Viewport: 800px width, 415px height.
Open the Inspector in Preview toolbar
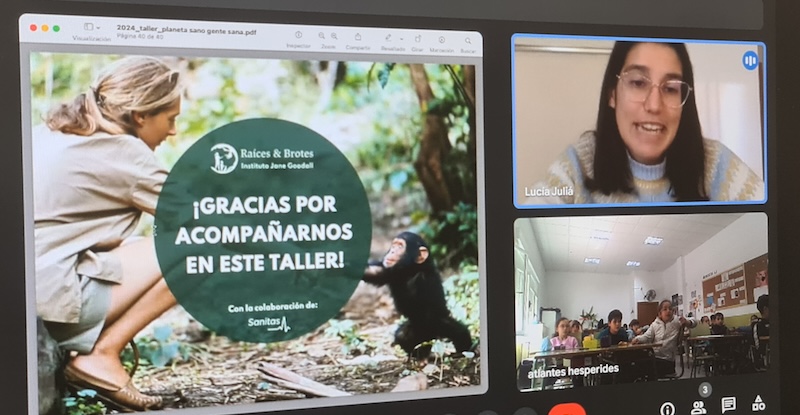pos(298,36)
